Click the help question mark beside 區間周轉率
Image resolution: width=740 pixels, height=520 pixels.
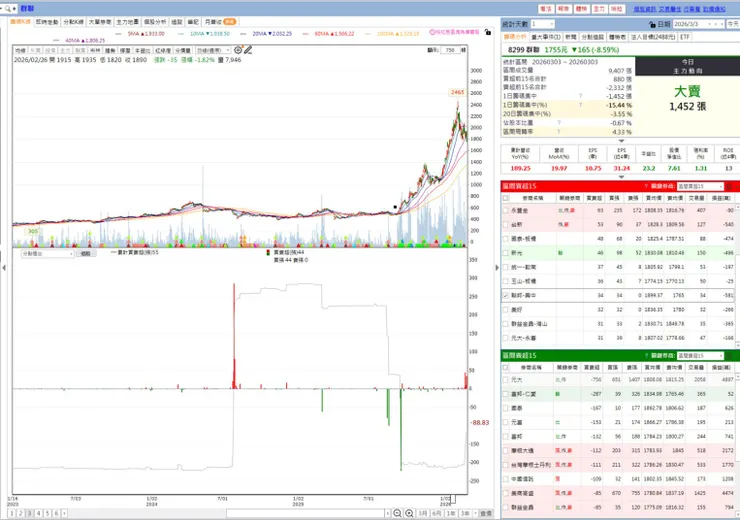[559, 132]
